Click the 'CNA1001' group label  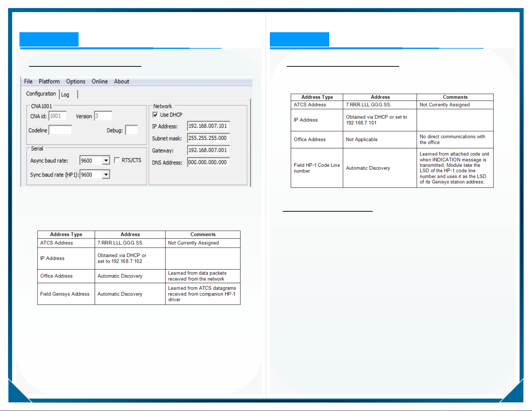[42, 106]
